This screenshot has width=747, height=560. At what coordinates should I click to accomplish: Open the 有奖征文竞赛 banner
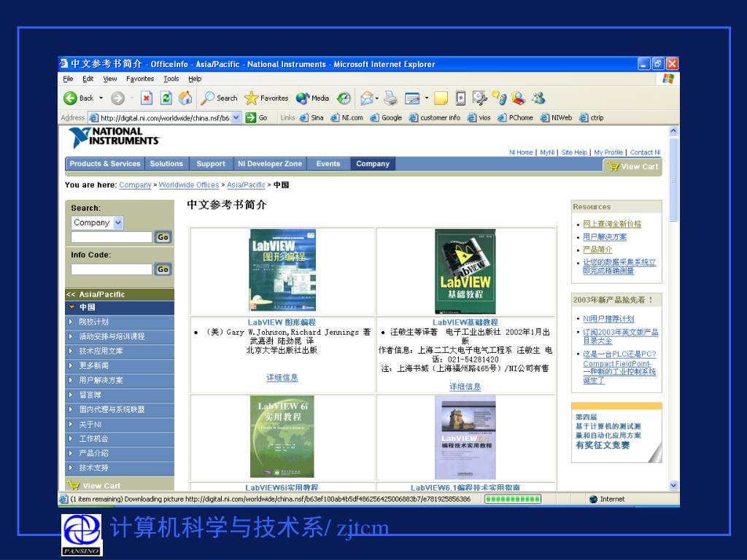(616, 432)
